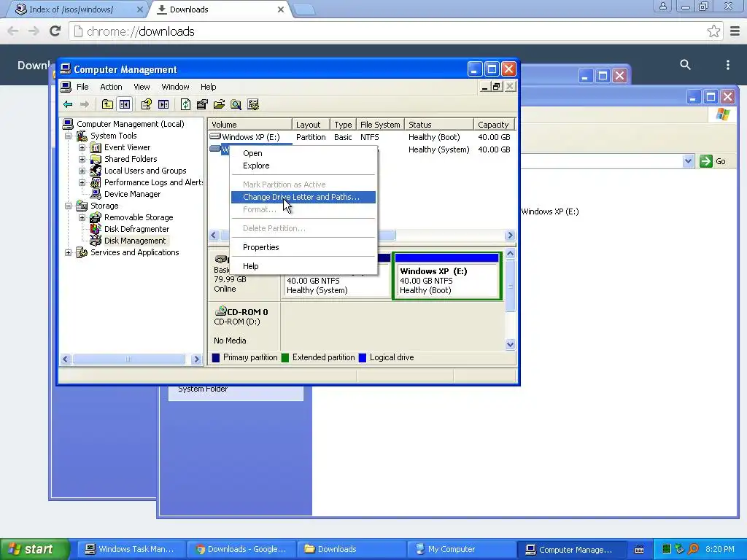Expand Services and Applications node
Image resolution: width=747 pixels, height=560 pixels.
coord(68,252)
